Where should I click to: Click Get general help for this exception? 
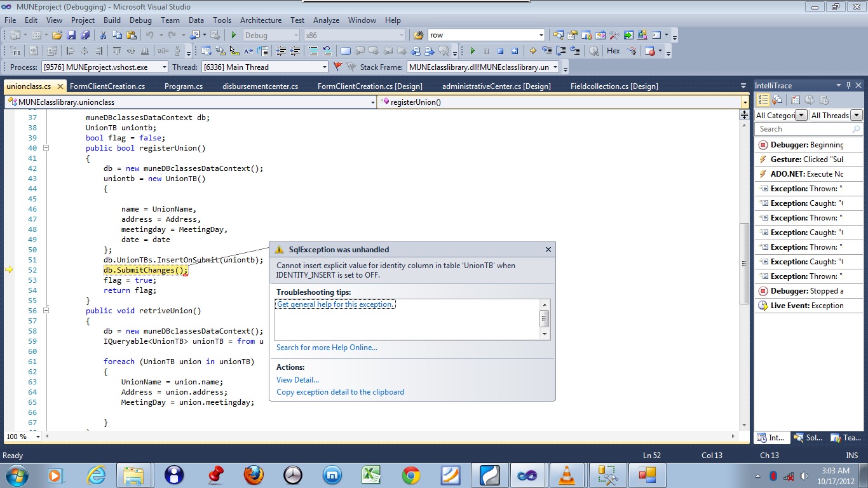[336, 304]
